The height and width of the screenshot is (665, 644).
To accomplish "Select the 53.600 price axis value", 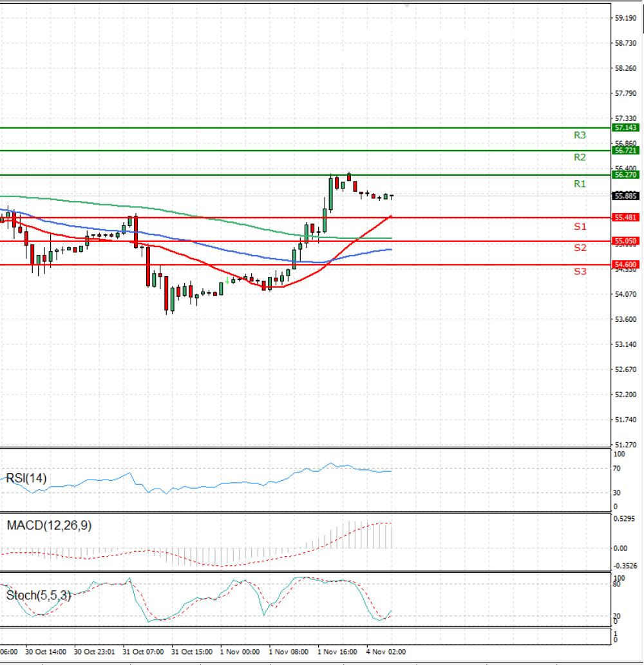I will click(626, 319).
